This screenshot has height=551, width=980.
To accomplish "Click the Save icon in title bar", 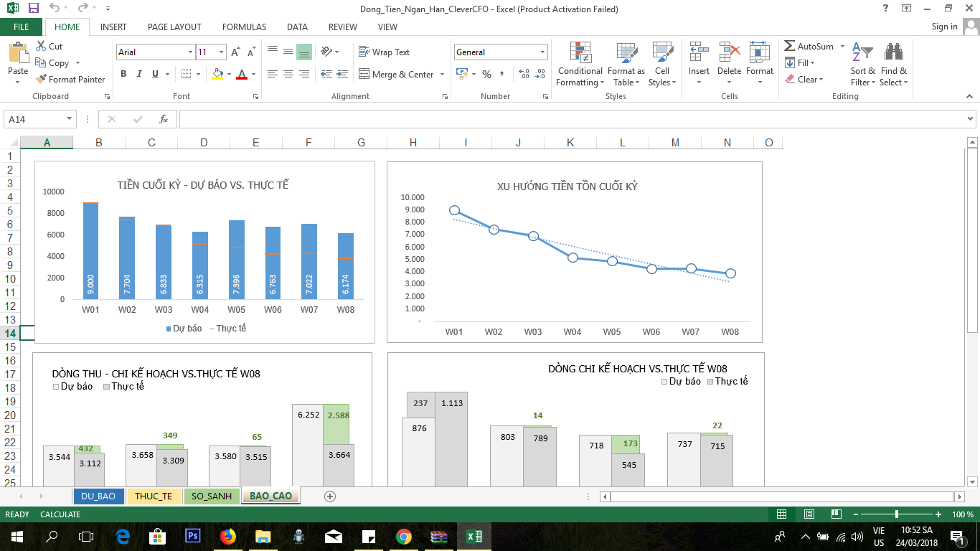I will [x=33, y=9].
